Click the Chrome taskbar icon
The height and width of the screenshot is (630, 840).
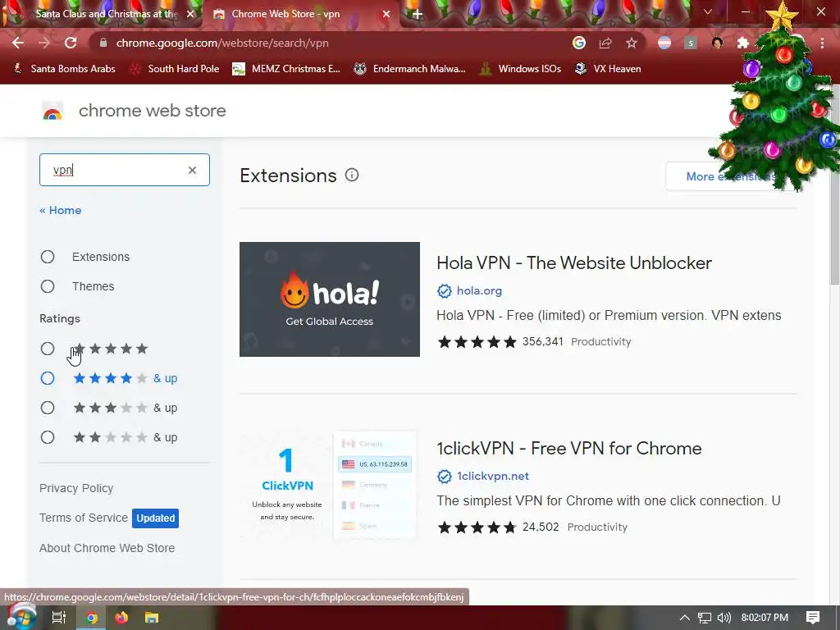(x=91, y=618)
